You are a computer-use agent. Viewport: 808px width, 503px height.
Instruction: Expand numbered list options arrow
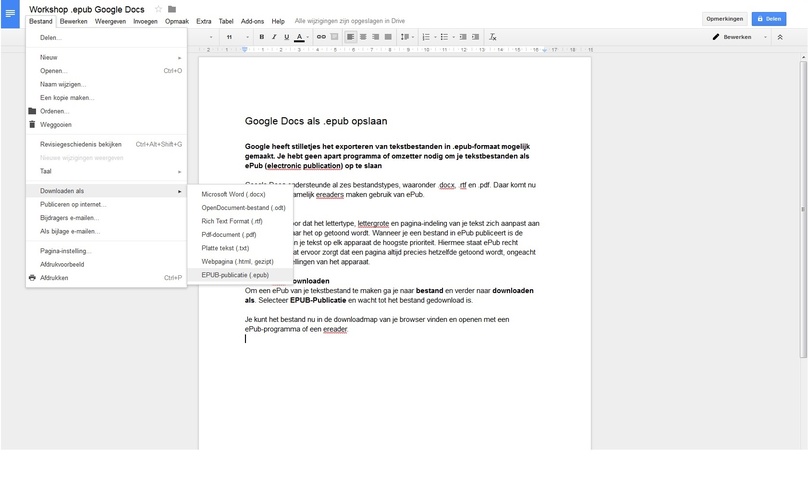435,37
